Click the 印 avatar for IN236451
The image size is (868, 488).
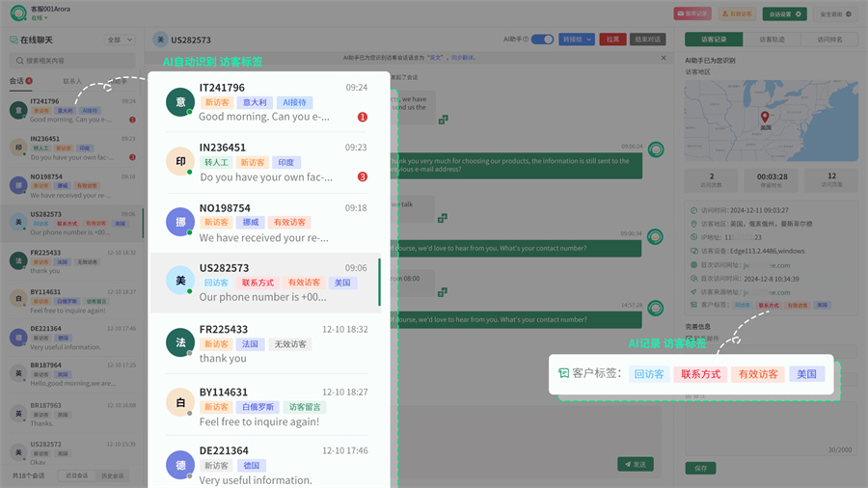[x=180, y=162]
